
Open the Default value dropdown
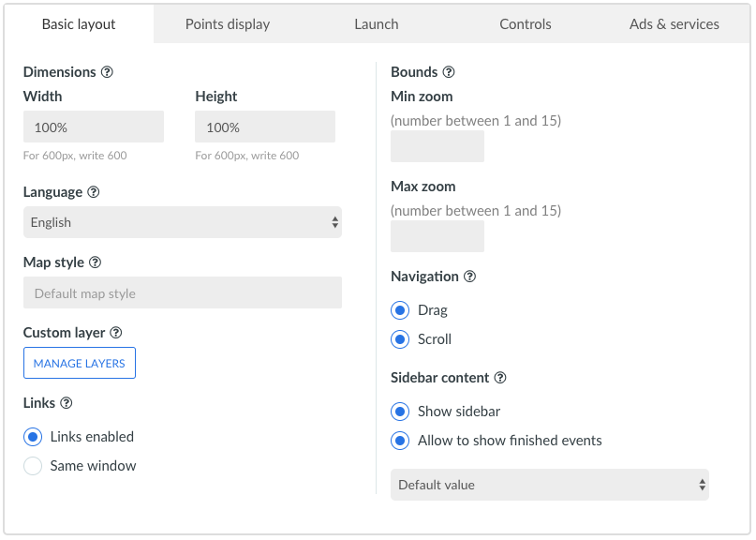point(549,485)
